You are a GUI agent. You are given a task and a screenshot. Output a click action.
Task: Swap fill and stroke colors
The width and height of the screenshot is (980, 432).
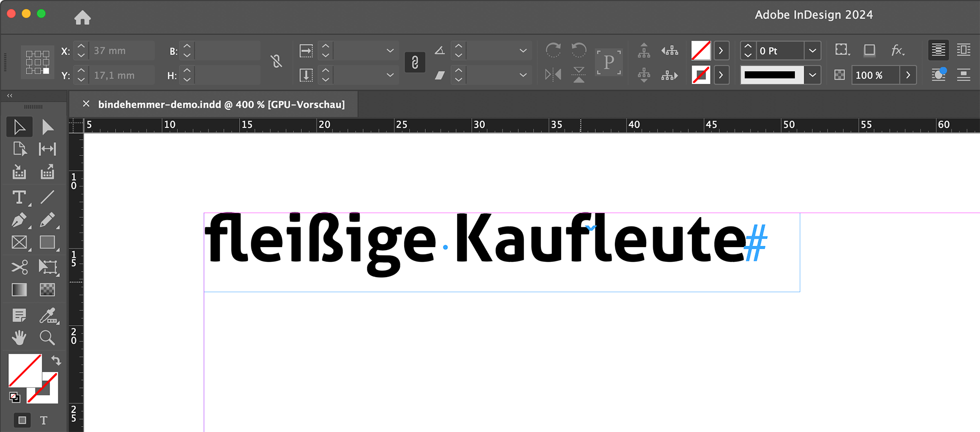click(56, 360)
